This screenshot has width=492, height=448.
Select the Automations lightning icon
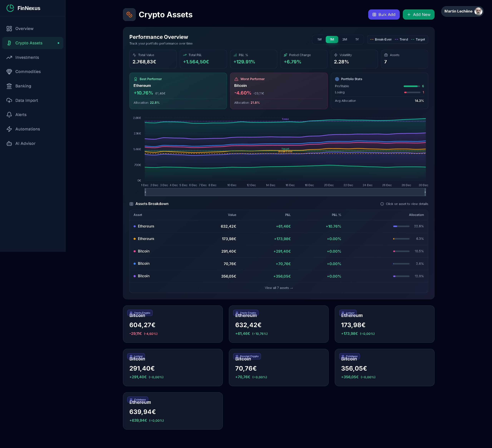9,129
